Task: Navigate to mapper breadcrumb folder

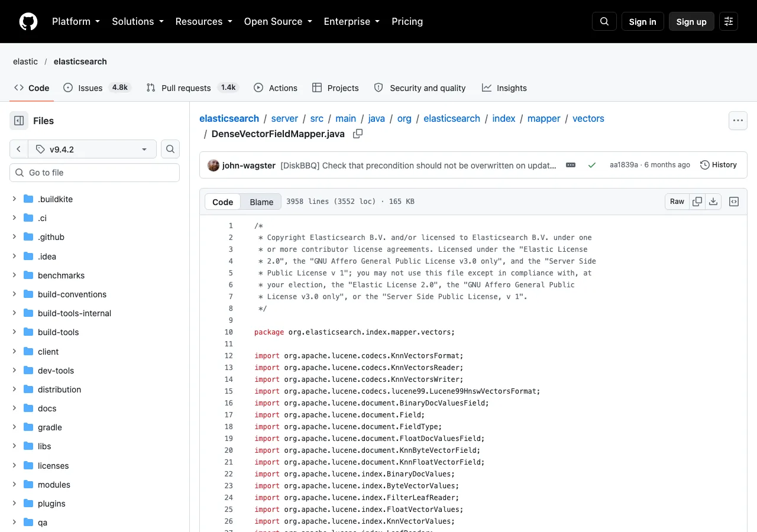Action: click(544, 118)
